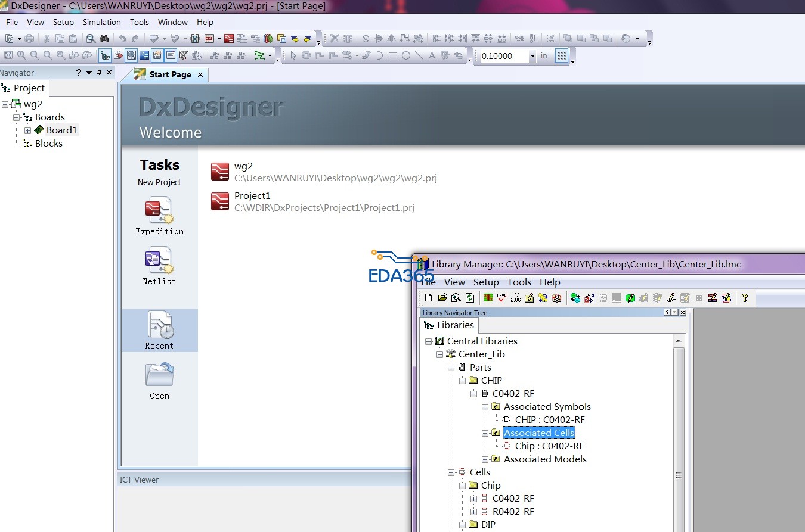Image resolution: width=805 pixels, height=532 pixels.
Task: Collapse the CHIP parts folder node
Action: [x=462, y=381]
